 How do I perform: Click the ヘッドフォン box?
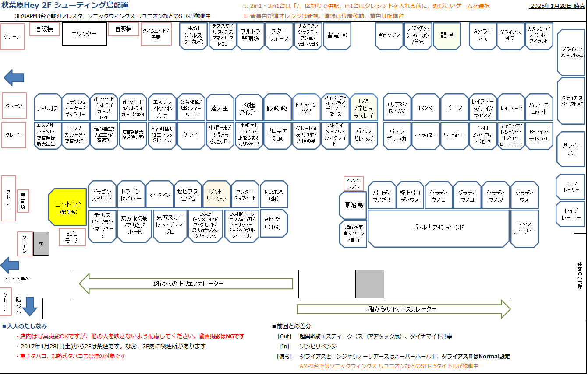[353, 184]
